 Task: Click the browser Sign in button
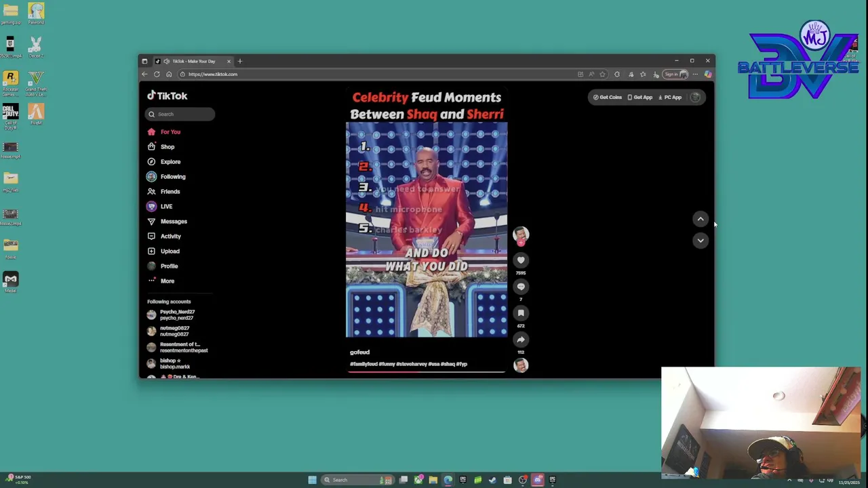pyautogui.click(x=676, y=75)
